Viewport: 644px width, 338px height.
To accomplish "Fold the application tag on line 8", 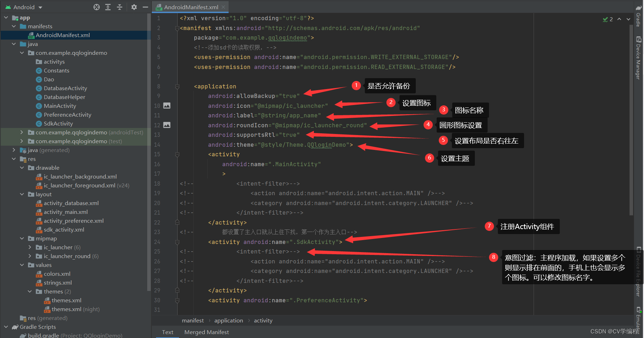I will (177, 86).
